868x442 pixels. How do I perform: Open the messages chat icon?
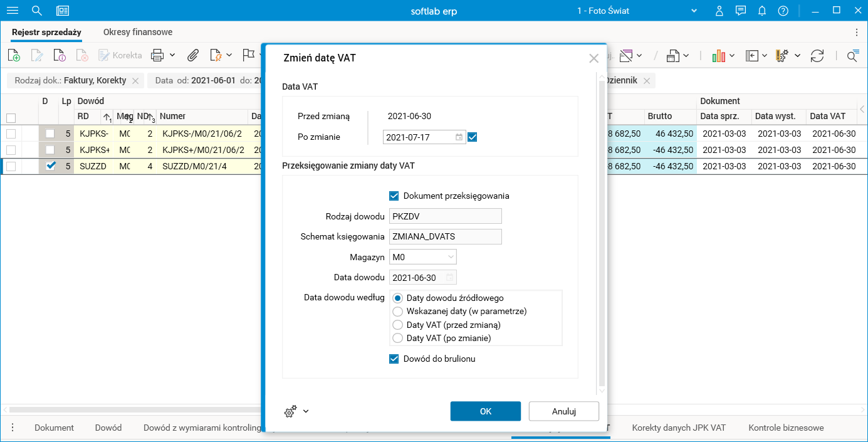point(741,11)
